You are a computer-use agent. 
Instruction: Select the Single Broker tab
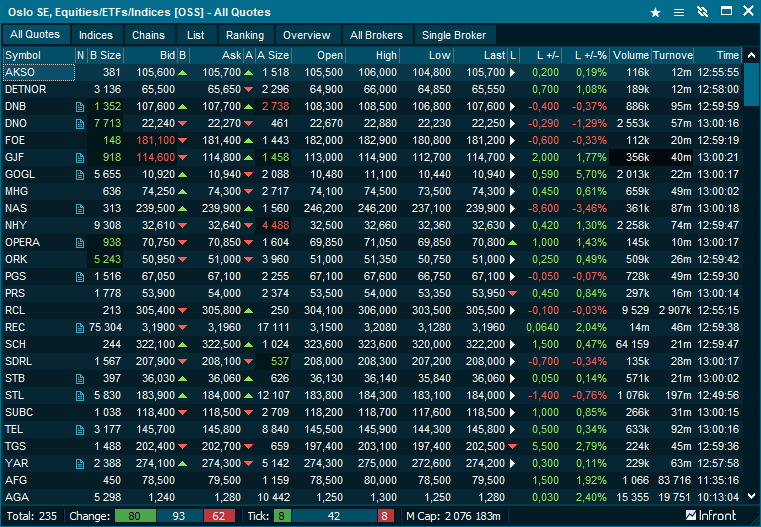(x=454, y=35)
